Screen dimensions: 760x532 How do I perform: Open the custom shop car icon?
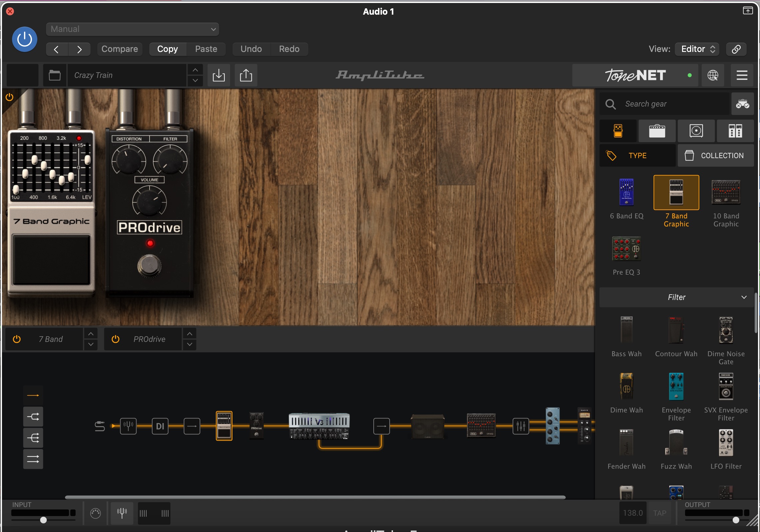pyautogui.click(x=743, y=104)
